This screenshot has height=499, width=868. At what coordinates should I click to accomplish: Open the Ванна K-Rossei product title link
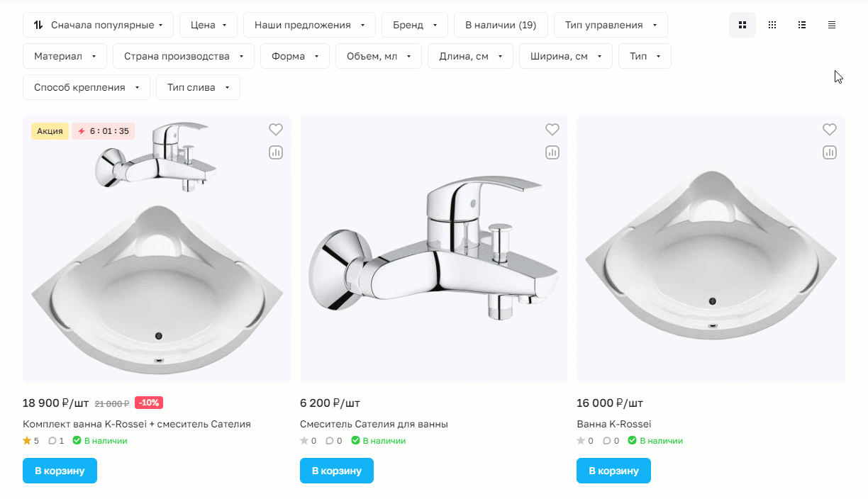[x=614, y=424]
